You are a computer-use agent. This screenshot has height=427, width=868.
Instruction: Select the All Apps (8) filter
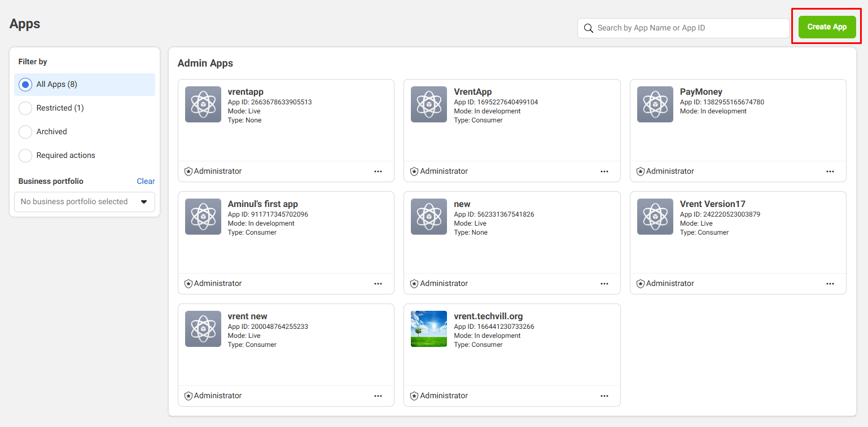tap(25, 85)
